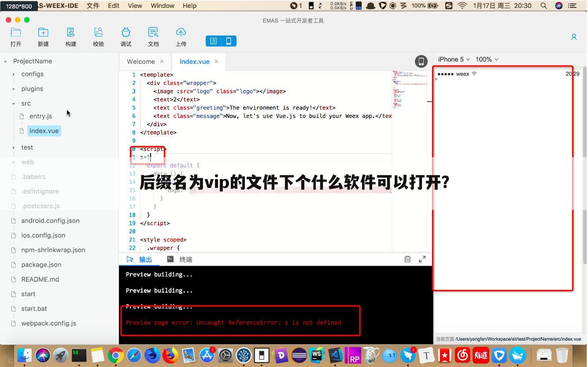Open webpack.config.js file
Screen dimensions: 588x367
[48, 323]
